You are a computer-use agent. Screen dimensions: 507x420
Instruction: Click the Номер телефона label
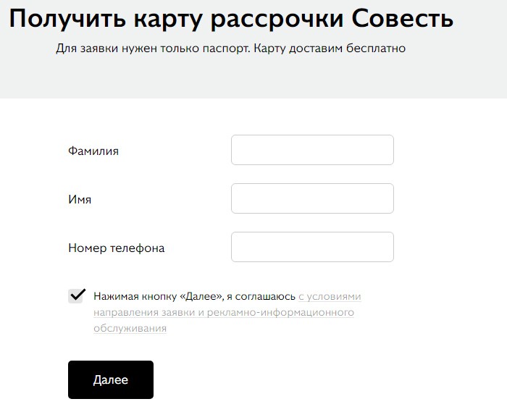tap(116, 248)
